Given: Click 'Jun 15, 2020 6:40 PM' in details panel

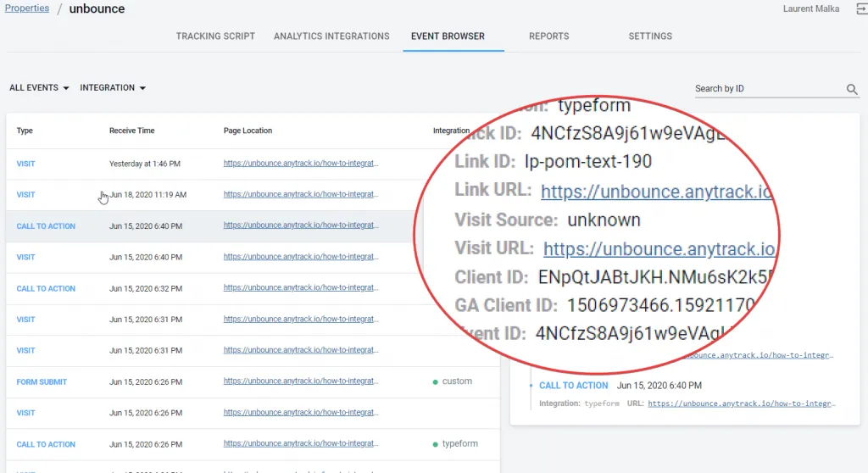Looking at the screenshot, I should click(659, 386).
